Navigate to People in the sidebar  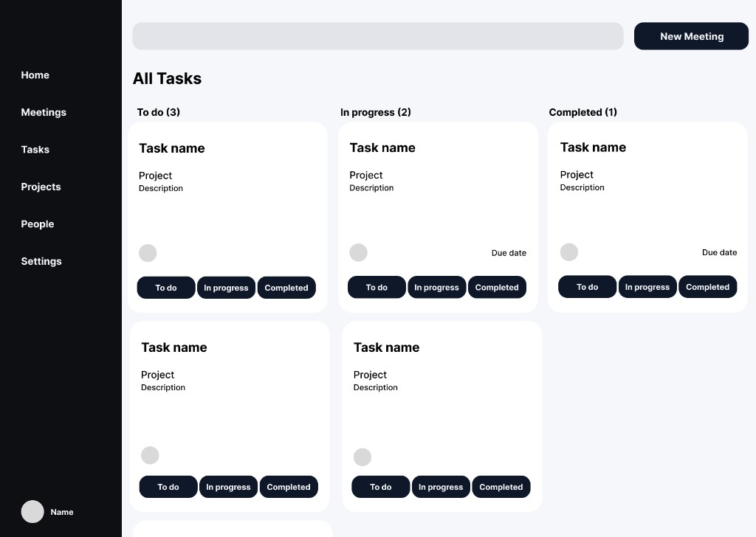coord(37,224)
